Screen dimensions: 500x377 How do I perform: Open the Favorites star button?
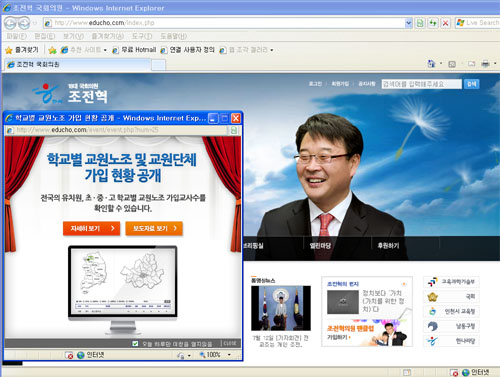22,50
